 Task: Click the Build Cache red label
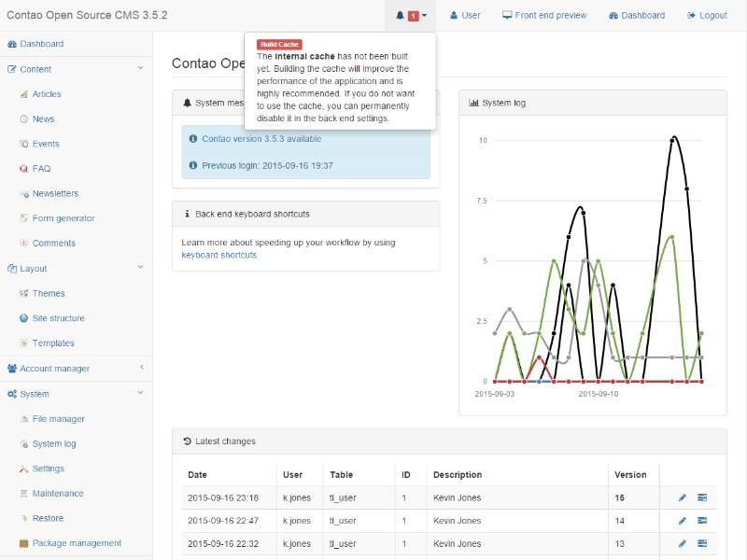(279, 44)
